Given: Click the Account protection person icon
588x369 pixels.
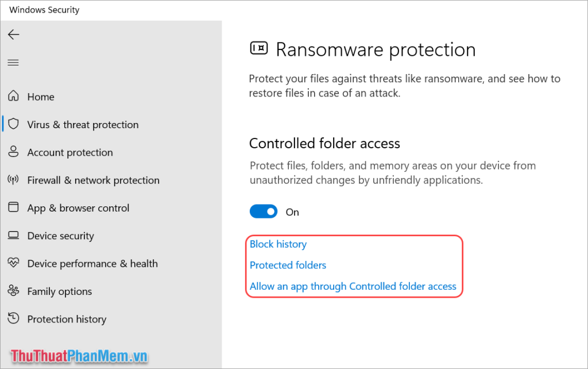Looking at the screenshot, I should point(13,152).
